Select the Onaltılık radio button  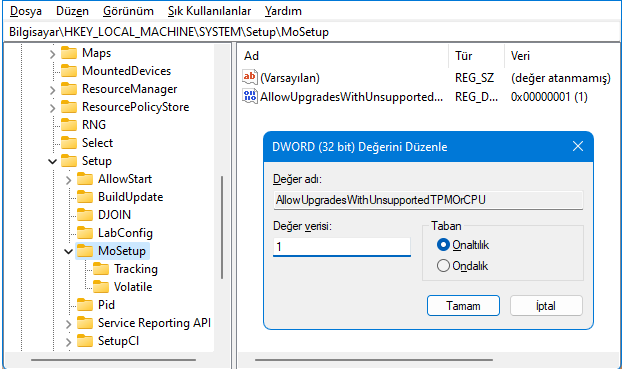click(443, 245)
